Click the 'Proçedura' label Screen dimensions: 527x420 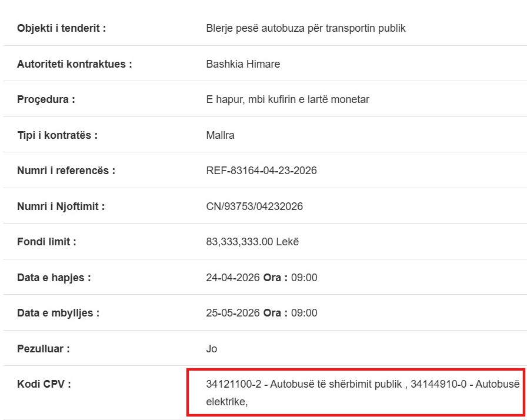click(x=46, y=99)
